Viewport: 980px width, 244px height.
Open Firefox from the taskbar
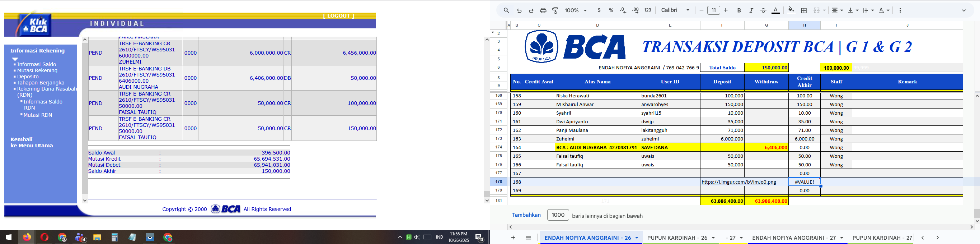click(x=27, y=237)
